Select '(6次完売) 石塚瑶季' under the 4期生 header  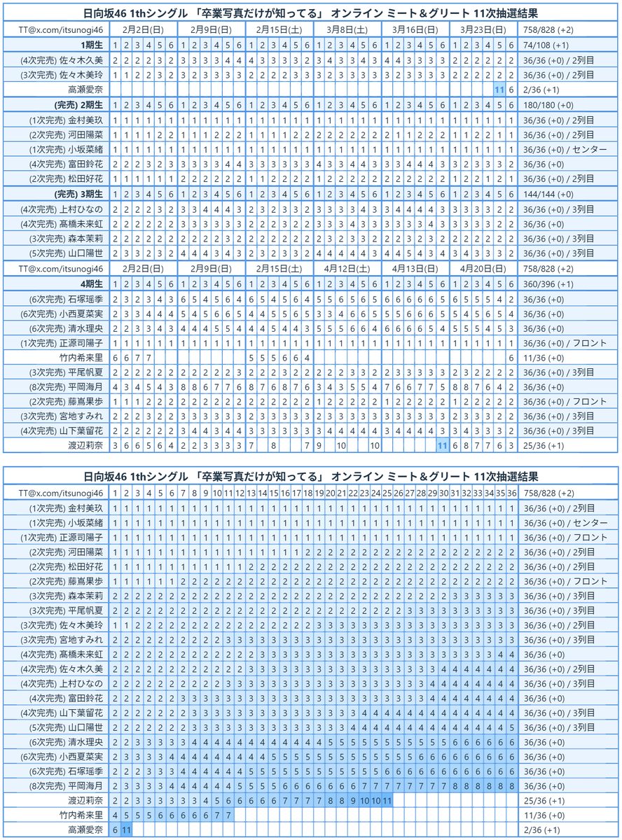click(x=66, y=298)
